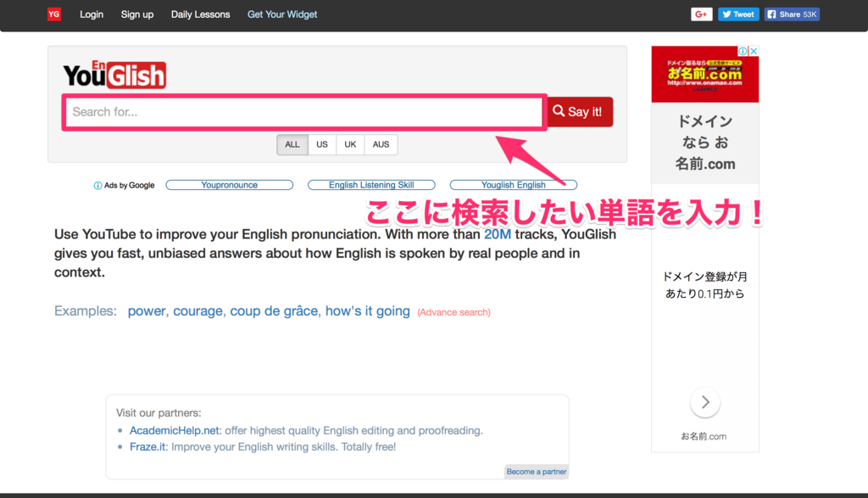Image resolution: width=868 pixels, height=498 pixels.
Task: Try the example coup de grâce
Action: (275, 311)
